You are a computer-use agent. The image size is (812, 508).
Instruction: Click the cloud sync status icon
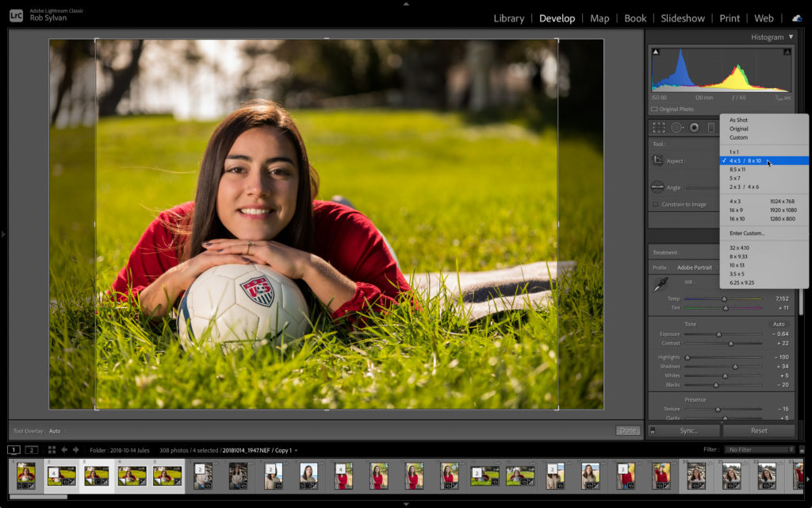pyautogui.click(x=796, y=18)
